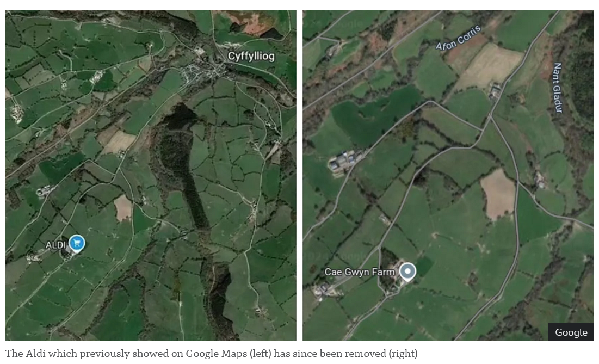
Task: Click the ALDI shopping cart map pin
Action: (x=77, y=243)
